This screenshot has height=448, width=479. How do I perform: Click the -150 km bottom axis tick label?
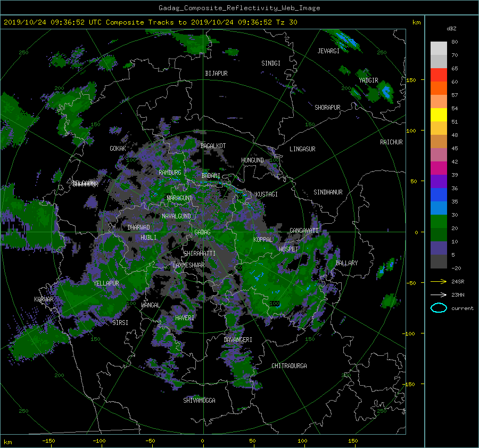(48, 441)
